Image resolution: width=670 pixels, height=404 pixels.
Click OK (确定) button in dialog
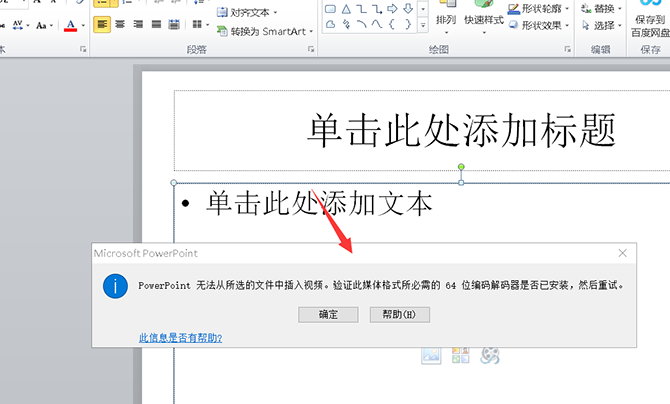click(328, 315)
